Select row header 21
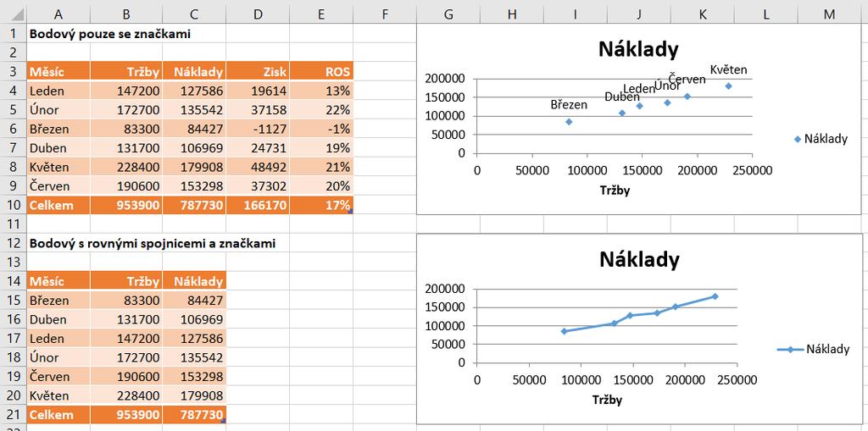The image size is (868, 431). pos(14,415)
